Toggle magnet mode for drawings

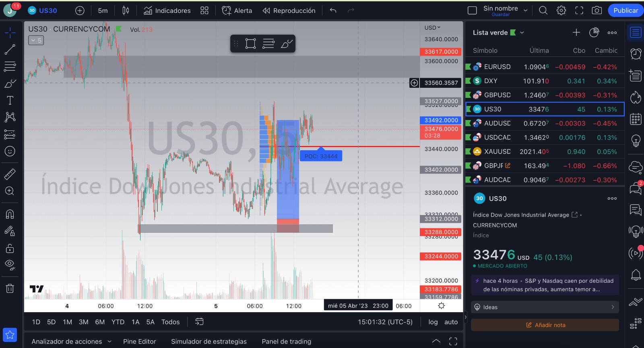(10, 214)
